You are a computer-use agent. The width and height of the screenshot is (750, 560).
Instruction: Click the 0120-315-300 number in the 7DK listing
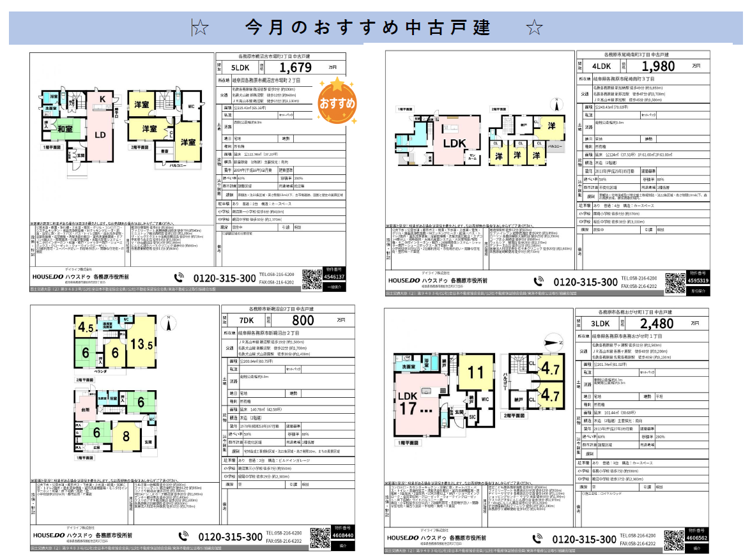[x=231, y=537]
